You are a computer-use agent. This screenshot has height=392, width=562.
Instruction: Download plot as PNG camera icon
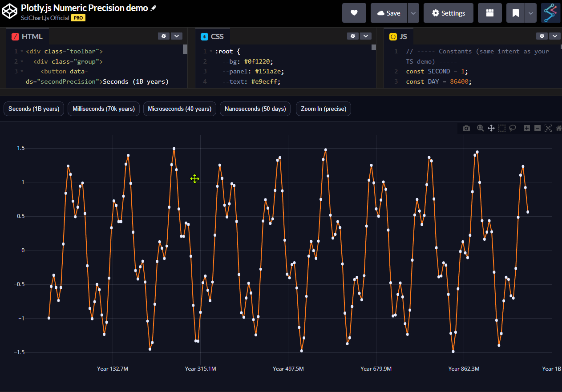pos(466,128)
